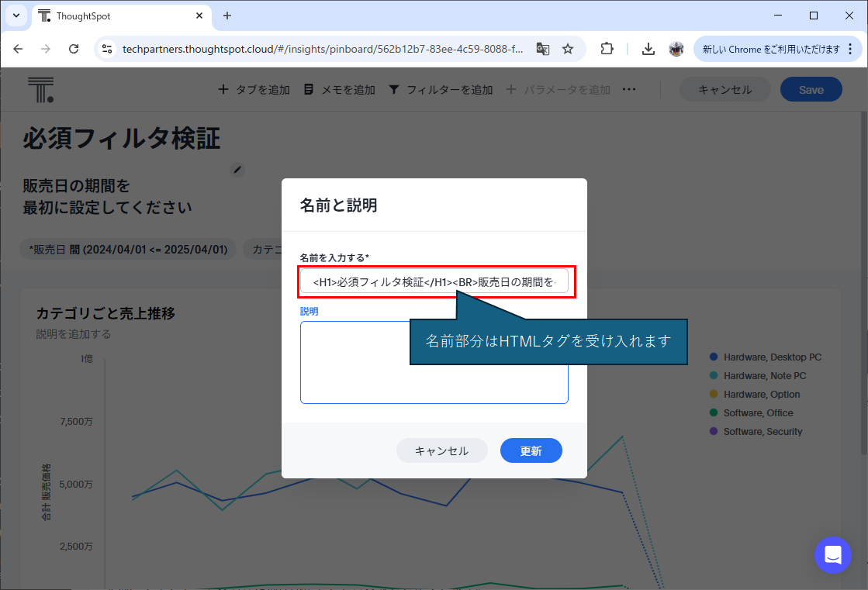Click the Save button
This screenshot has height=590, width=868.
coord(811,90)
